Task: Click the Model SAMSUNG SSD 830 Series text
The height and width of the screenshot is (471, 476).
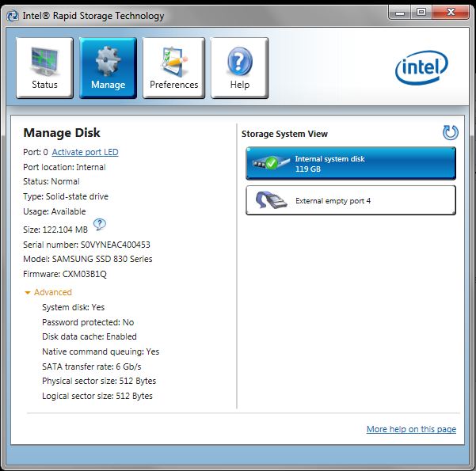Action: pyautogui.click(x=88, y=259)
